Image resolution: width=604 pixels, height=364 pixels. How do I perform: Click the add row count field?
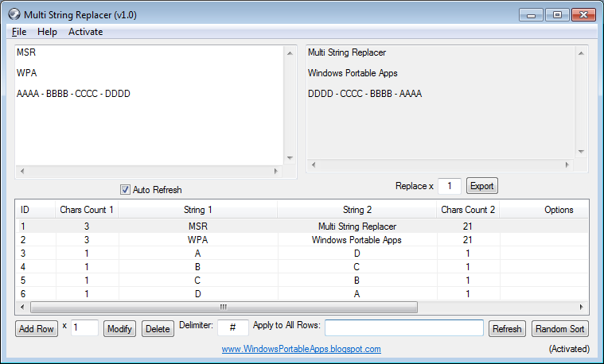[x=84, y=328]
